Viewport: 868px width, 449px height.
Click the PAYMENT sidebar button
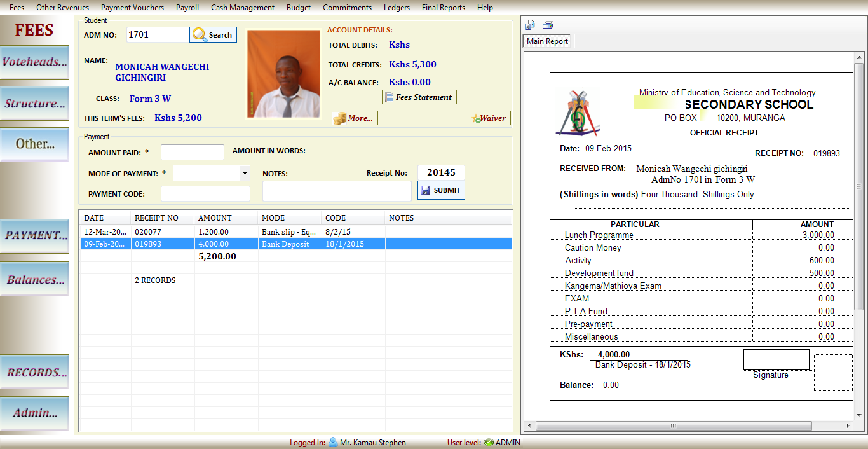[x=34, y=235]
